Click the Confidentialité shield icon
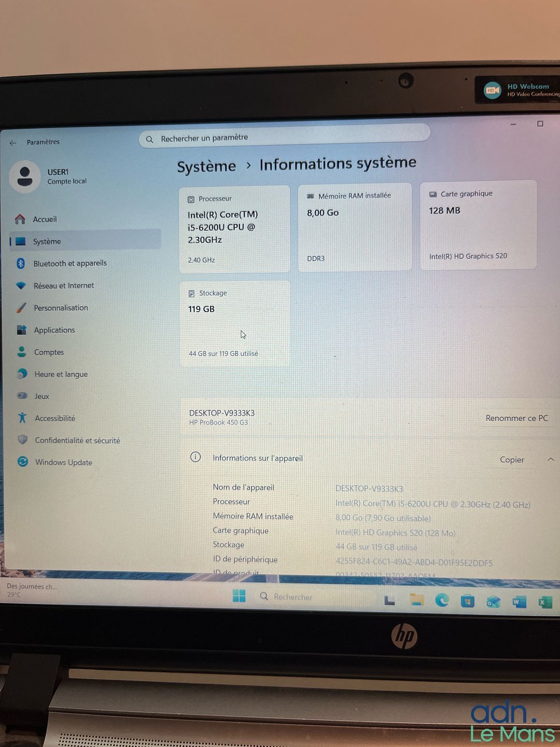This screenshot has width=560, height=747. (x=22, y=440)
